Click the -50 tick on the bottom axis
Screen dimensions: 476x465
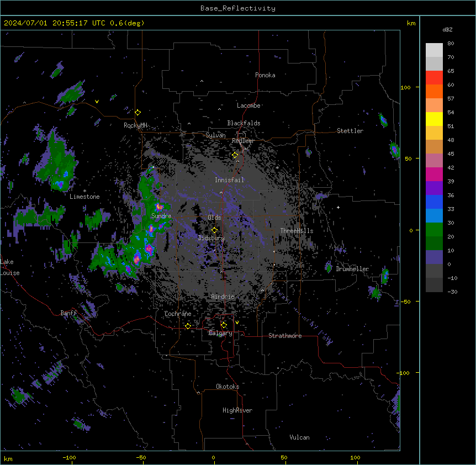(x=141, y=458)
